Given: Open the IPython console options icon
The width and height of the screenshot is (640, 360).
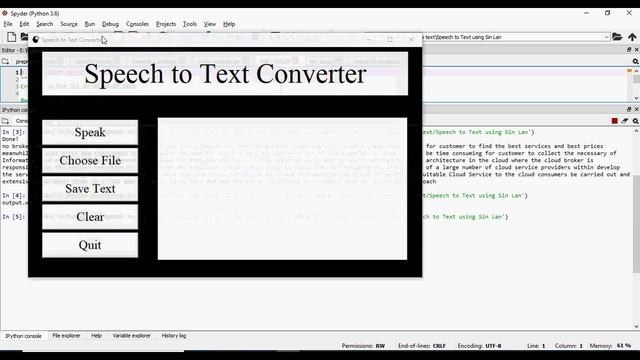Looking at the screenshot, I should pyautogui.click(x=636, y=121).
